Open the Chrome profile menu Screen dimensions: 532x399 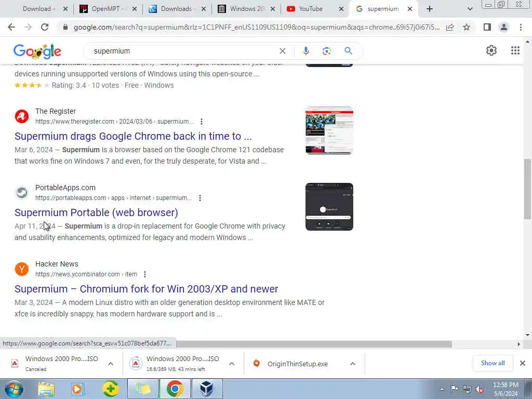(x=504, y=27)
